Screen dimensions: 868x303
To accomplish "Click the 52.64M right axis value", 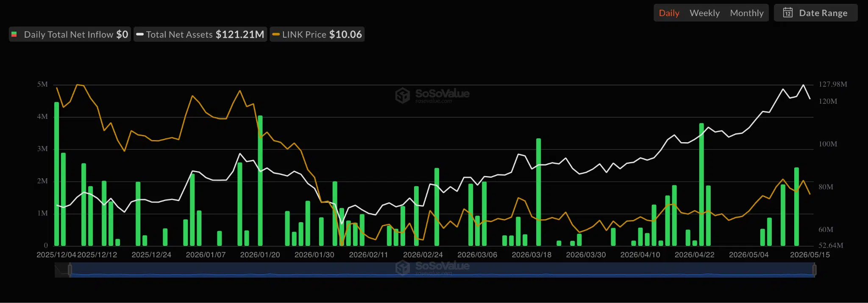I will tap(831, 245).
